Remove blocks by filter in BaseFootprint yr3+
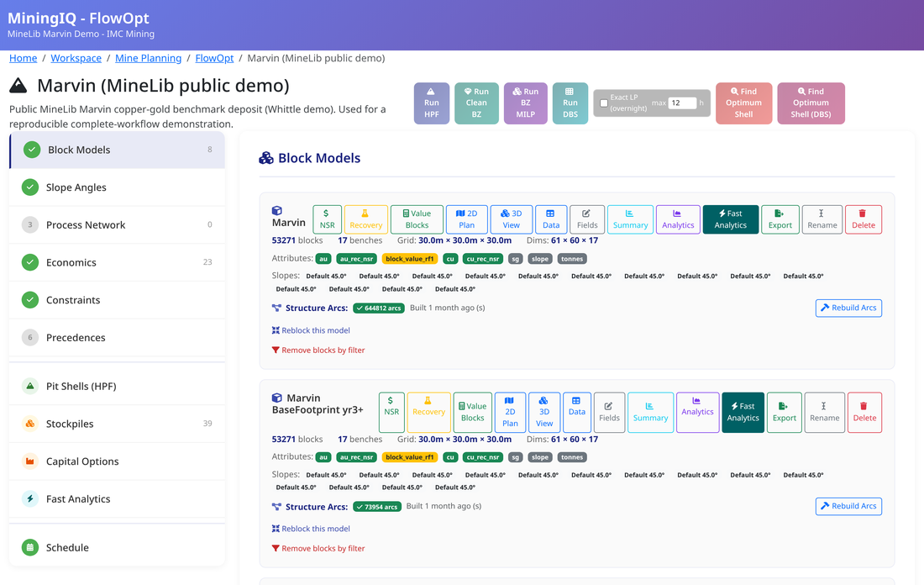The image size is (924, 585). click(x=318, y=548)
